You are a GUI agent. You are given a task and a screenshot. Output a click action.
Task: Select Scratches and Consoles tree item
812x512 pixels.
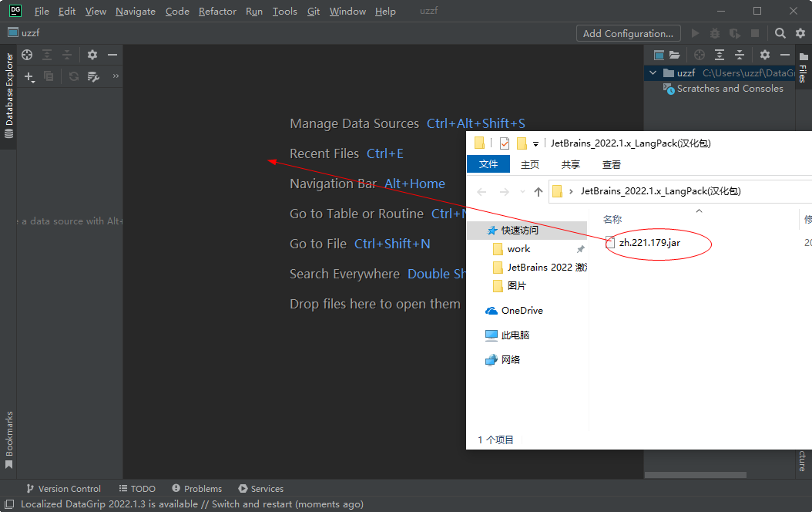(723, 89)
